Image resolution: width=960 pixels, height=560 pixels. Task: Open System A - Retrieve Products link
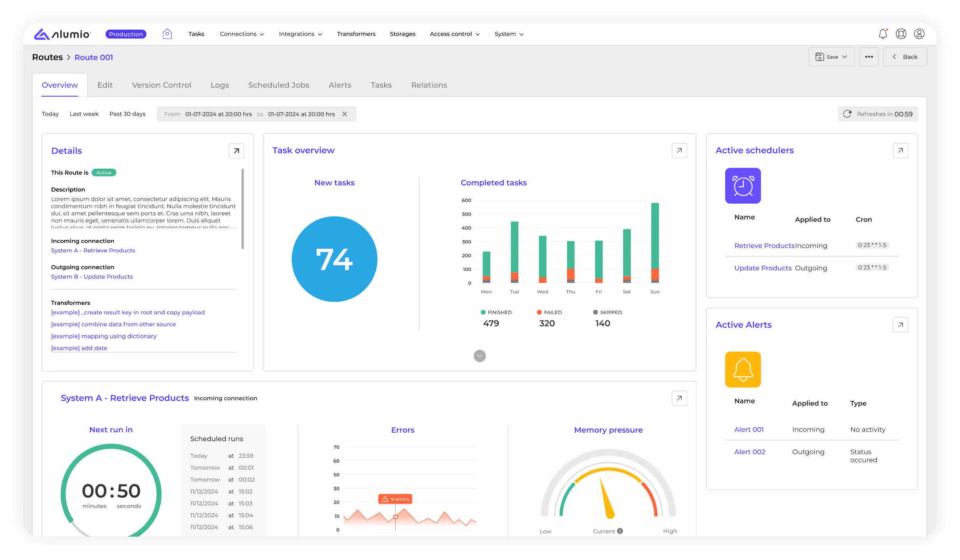(x=93, y=250)
